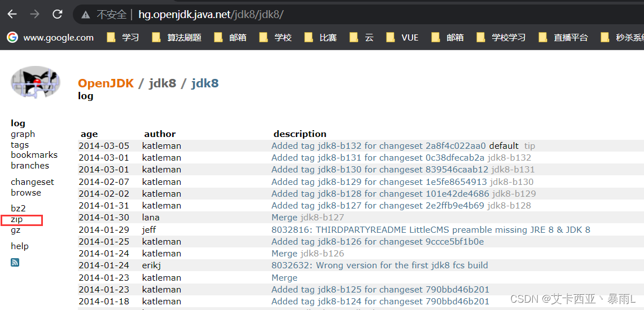Open the Merge changeset dated 2014-01-23

pyautogui.click(x=284, y=278)
